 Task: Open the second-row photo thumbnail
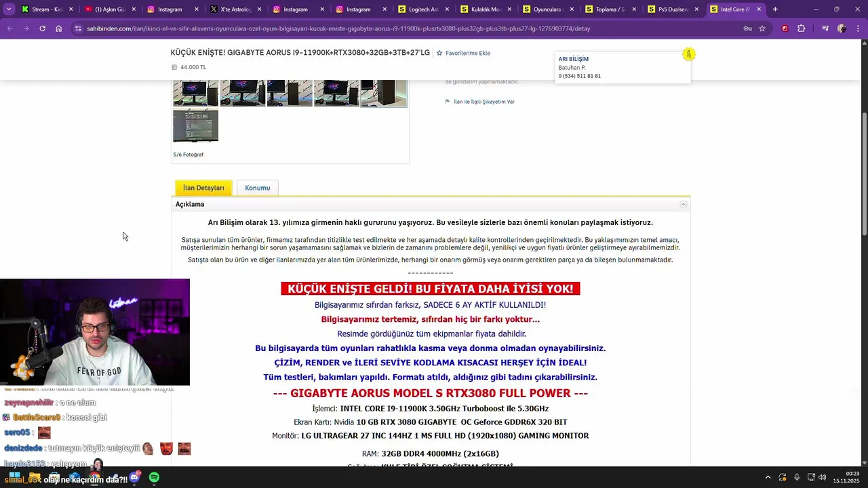[195, 125]
